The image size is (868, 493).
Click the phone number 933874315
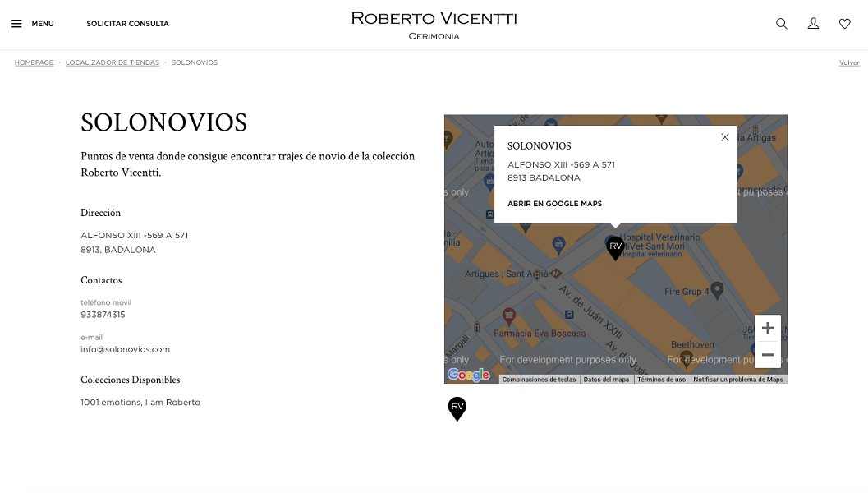pos(103,315)
